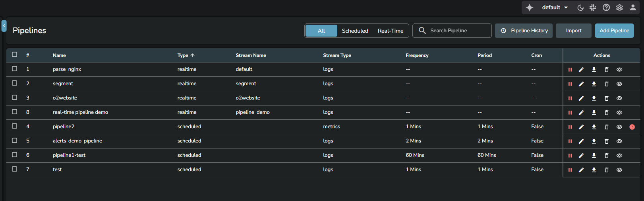Open the default organization dropdown
Image resolution: width=644 pixels, height=201 pixels.
[x=555, y=8]
